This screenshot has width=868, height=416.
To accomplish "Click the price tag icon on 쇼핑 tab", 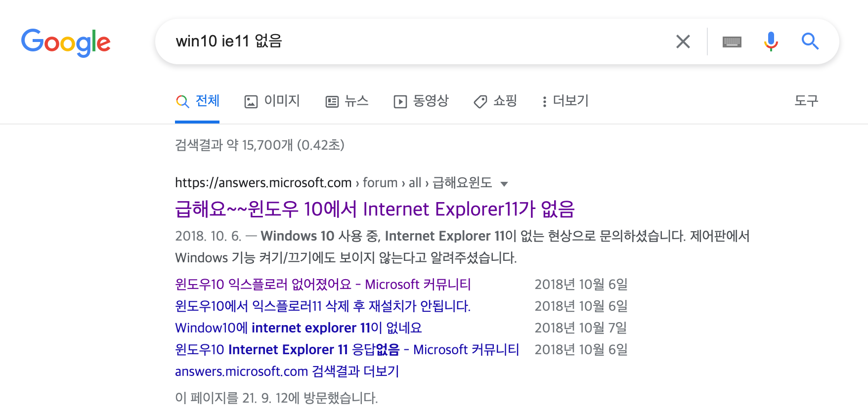I will pos(480,102).
